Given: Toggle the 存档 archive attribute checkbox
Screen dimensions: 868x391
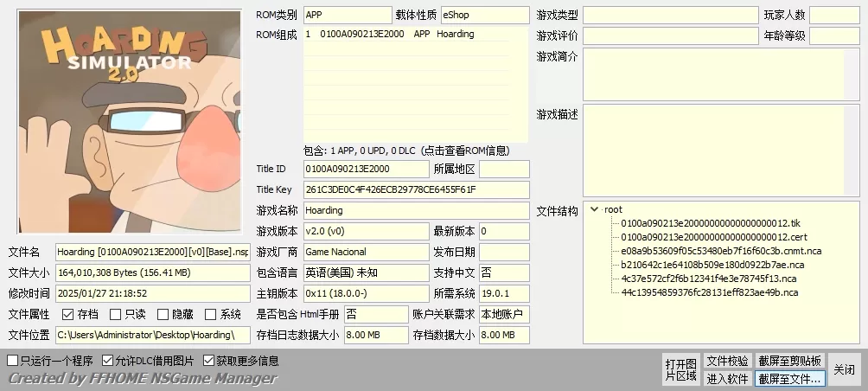Looking at the screenshot, I should (x=67, y=315).
